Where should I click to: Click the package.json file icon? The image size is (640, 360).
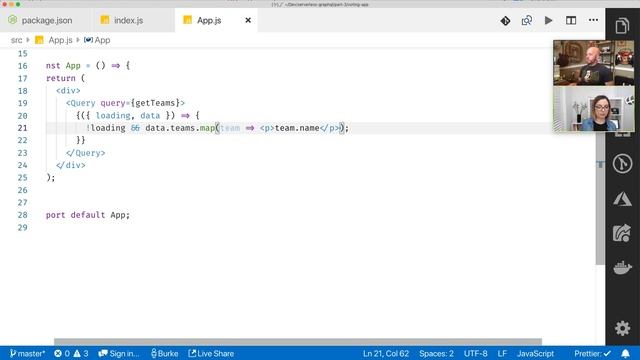(12, 20)
